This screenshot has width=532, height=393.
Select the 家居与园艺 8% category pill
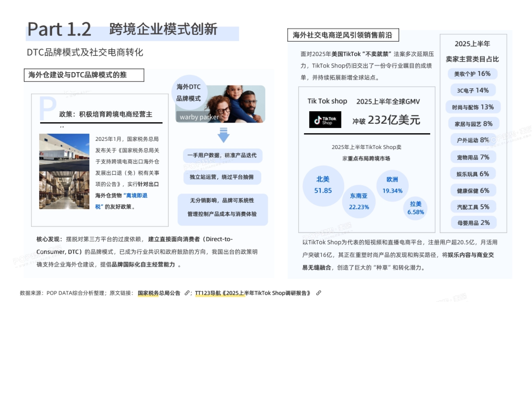coord(474,124)
